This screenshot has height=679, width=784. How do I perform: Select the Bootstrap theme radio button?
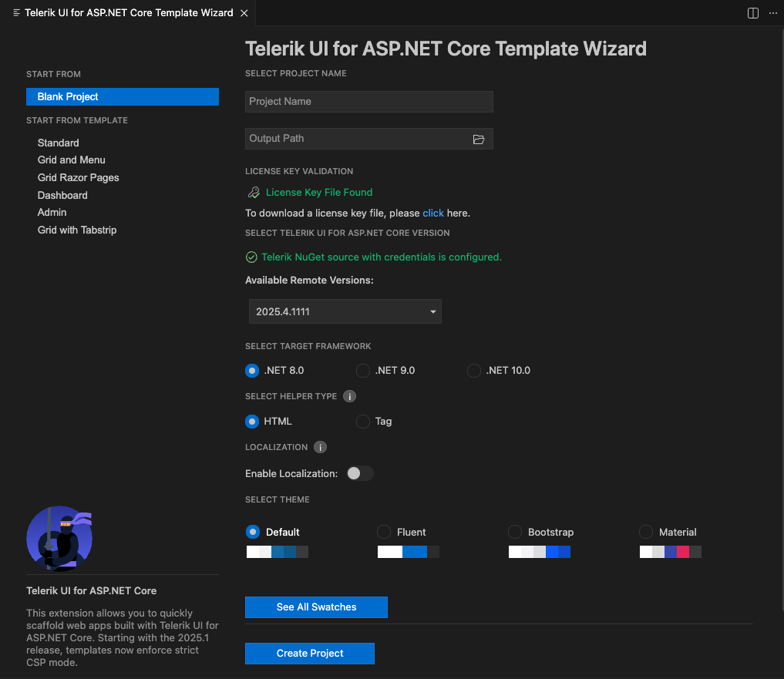[x=515, y=532]
